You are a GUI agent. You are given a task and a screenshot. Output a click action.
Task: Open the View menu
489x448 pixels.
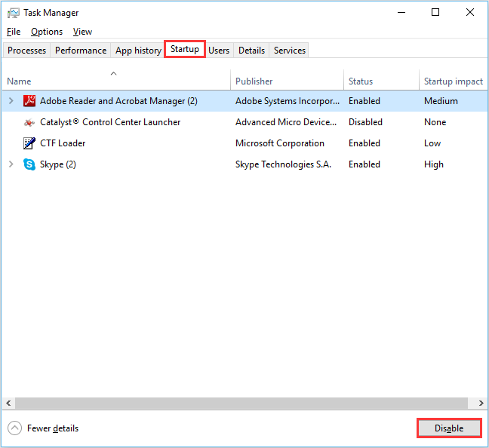83,32
